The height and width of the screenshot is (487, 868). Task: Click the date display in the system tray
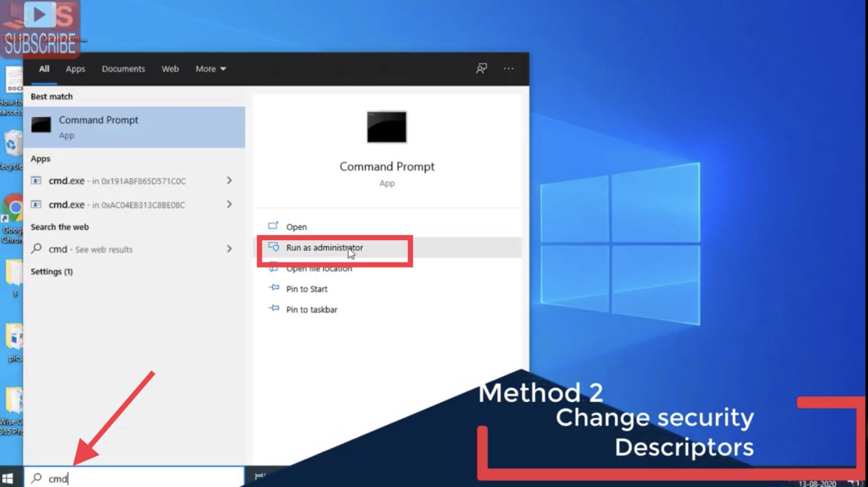(x=816, y=483)
